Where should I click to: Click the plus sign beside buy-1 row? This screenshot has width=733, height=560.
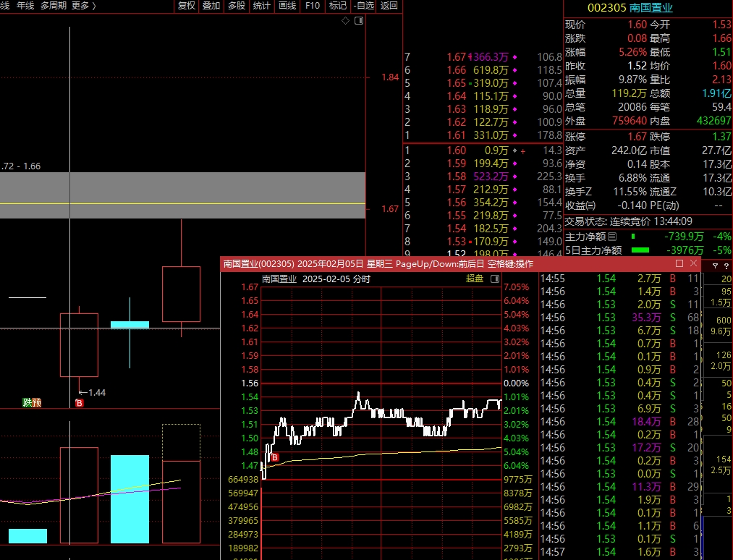click(522, 151)
